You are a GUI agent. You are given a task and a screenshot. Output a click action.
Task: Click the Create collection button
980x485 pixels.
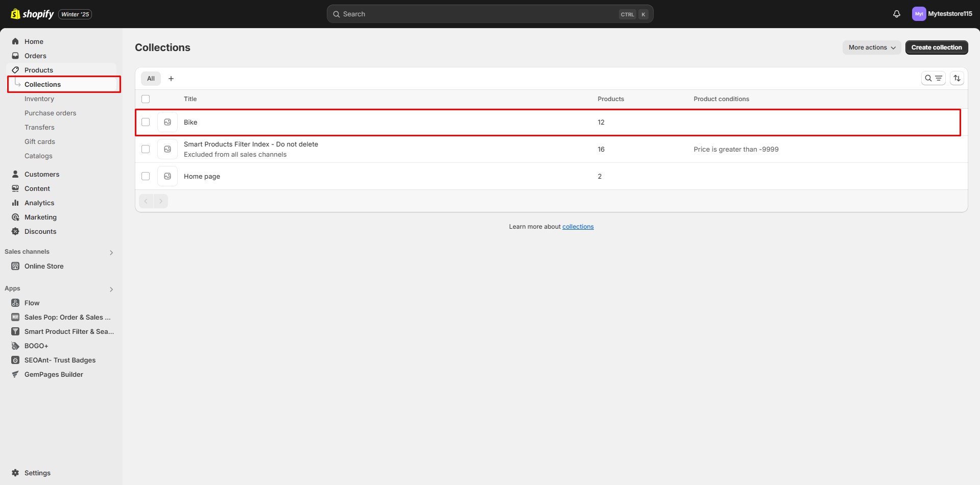[936, 47]
